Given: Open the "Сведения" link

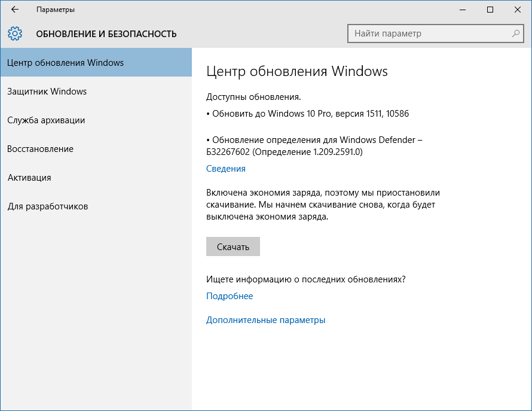Looking at the screenshot, I should point(225,169).
